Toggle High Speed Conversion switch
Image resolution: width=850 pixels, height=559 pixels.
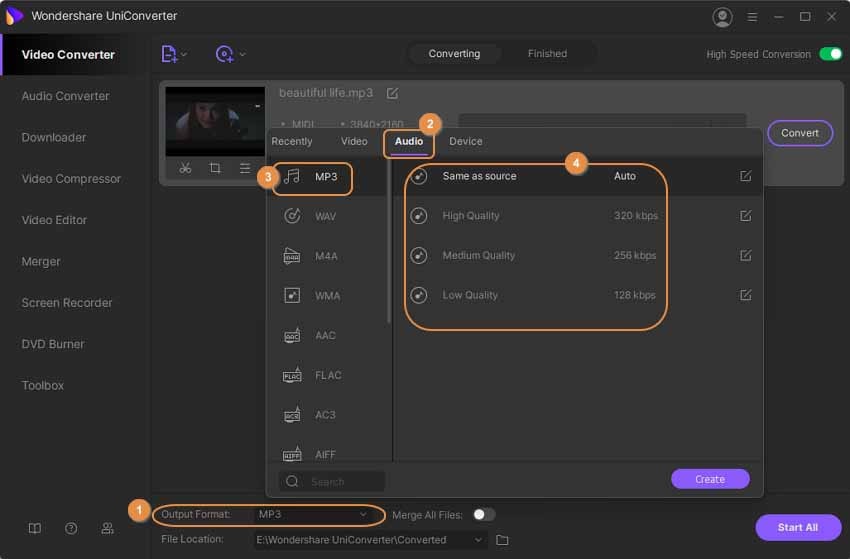coord(830,54)
